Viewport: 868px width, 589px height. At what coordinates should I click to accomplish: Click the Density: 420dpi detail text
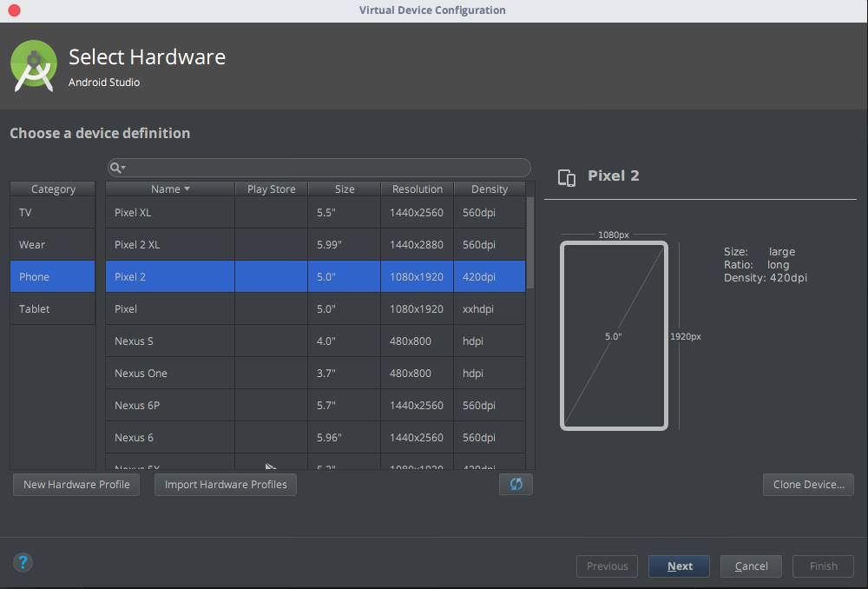point(765,278)
